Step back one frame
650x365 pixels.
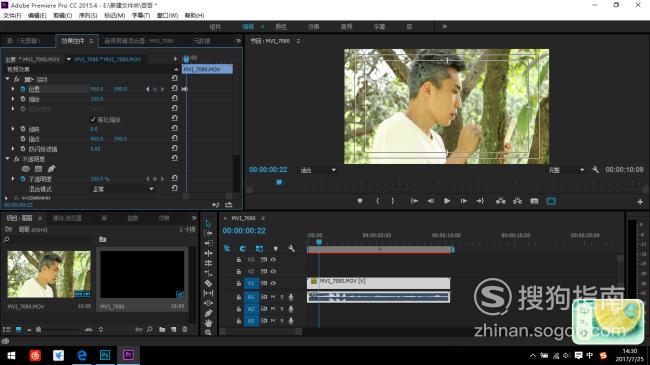click(430, 201)
